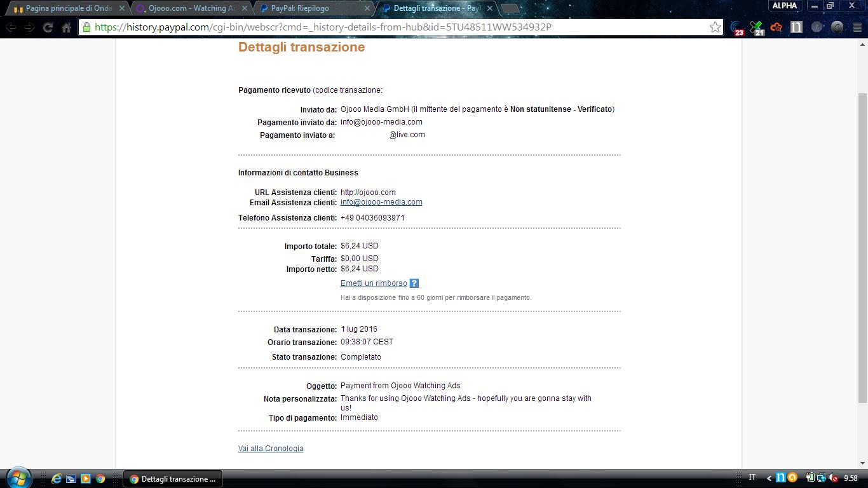Open the green X extension showing 21

pyautogui.click(x=756, y=28)
